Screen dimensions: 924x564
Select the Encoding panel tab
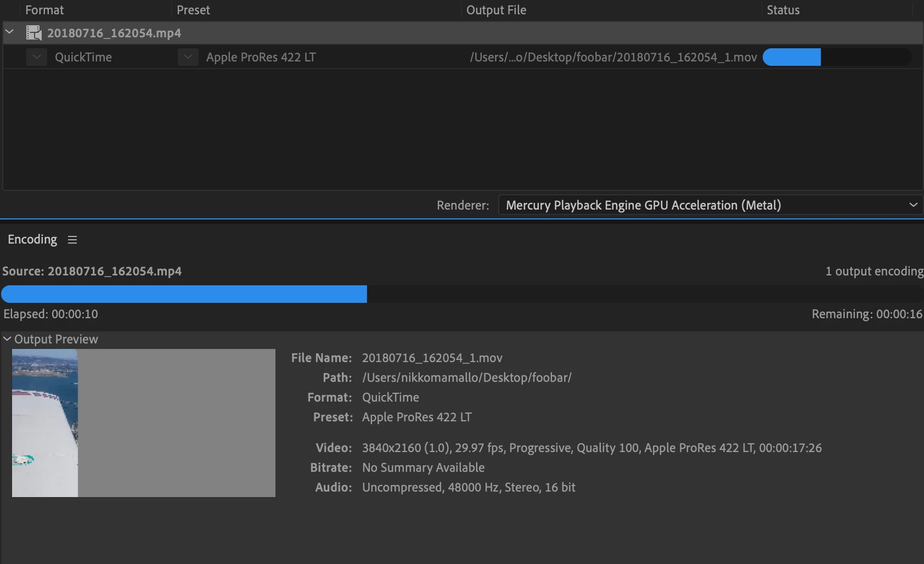point(32,239)
